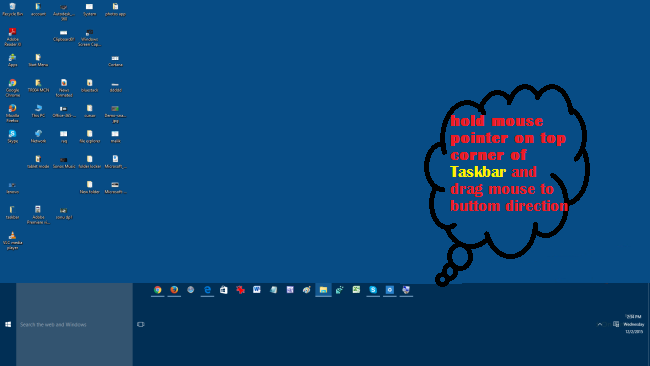Image resolution: width=650 pixels, height=366 pixels.
Task: Select the Cortana desktop icon
Action: point(115,60)
